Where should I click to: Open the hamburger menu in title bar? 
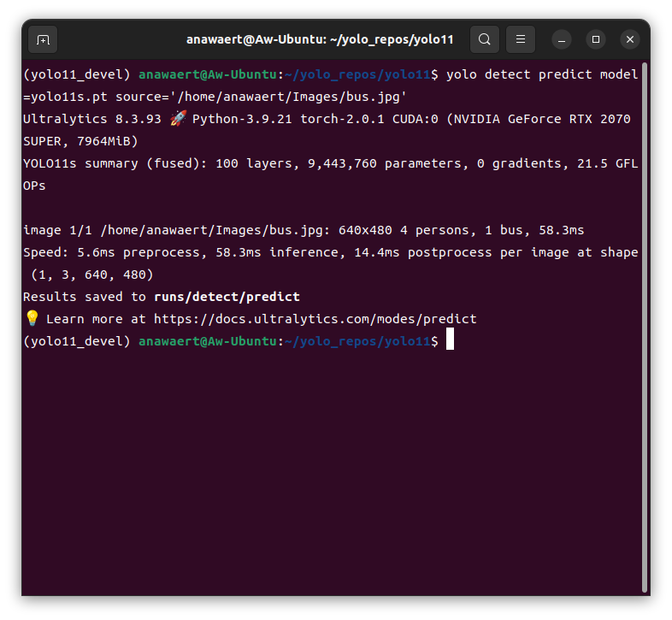click(521, 39)
